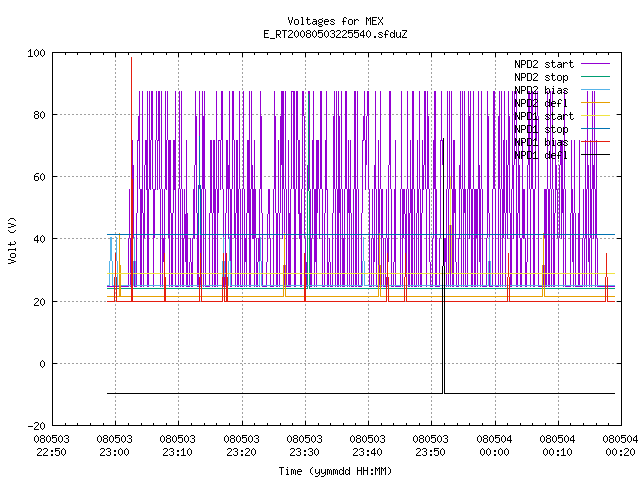Click the 'Voltages for MEX' chart title
The width and height of the screenshot is (640, 480).
(335, 21)
